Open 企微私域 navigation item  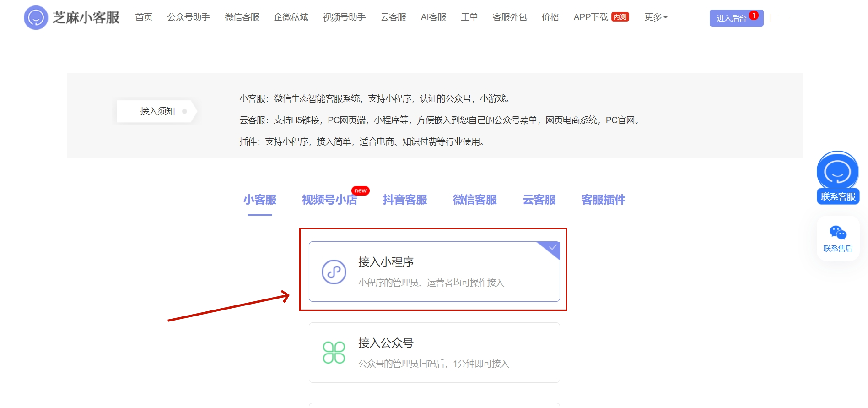tap(291, 17)
